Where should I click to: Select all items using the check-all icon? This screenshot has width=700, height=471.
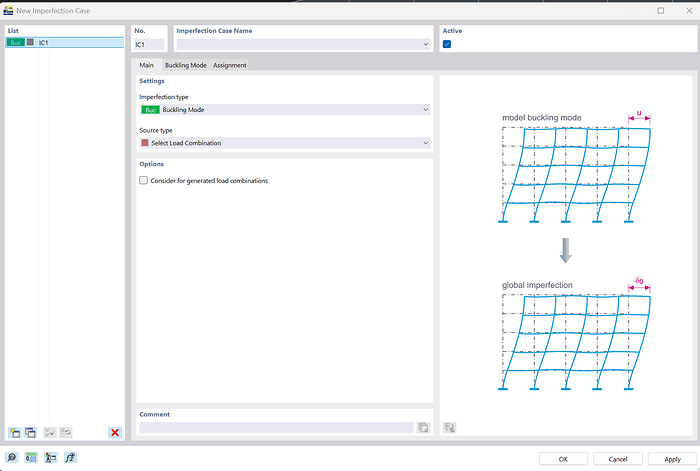coord(50,432)
